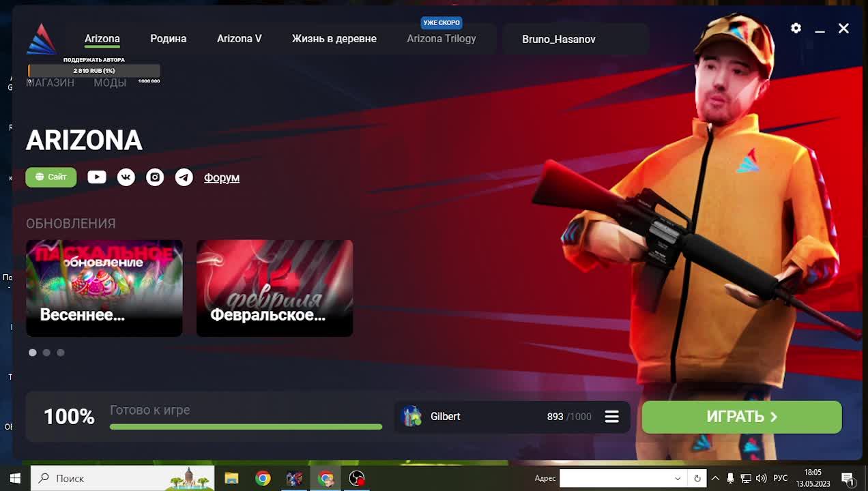The height and width of the screenshot is (491, 868).
Task: Click the Готово к игре status text
Action: [x=150, y=410]
